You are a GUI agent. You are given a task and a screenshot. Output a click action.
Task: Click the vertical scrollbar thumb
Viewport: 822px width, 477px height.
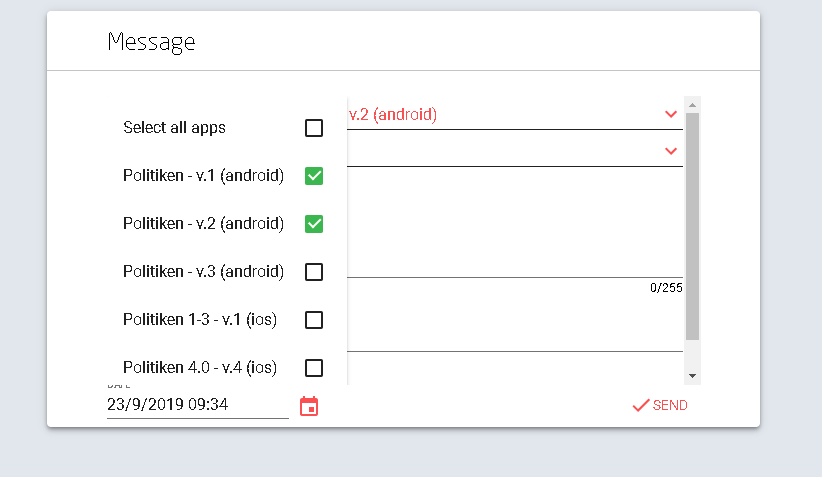click(693, 226)
